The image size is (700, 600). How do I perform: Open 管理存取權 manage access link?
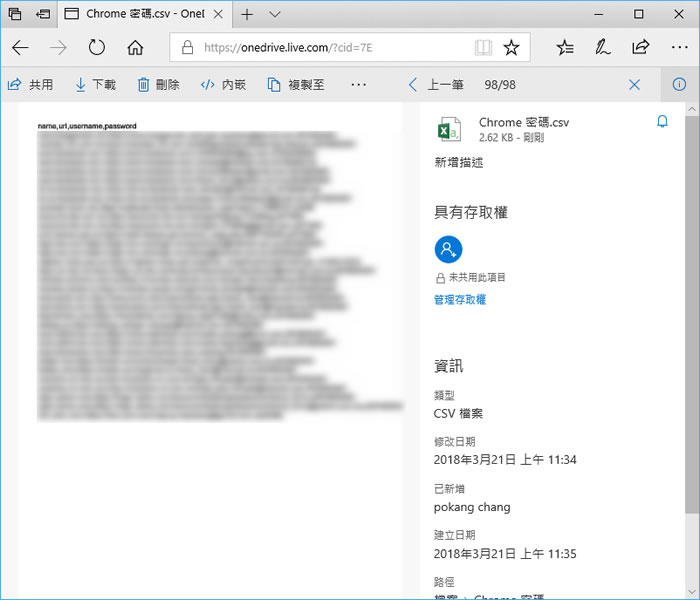tap(460, 300)
